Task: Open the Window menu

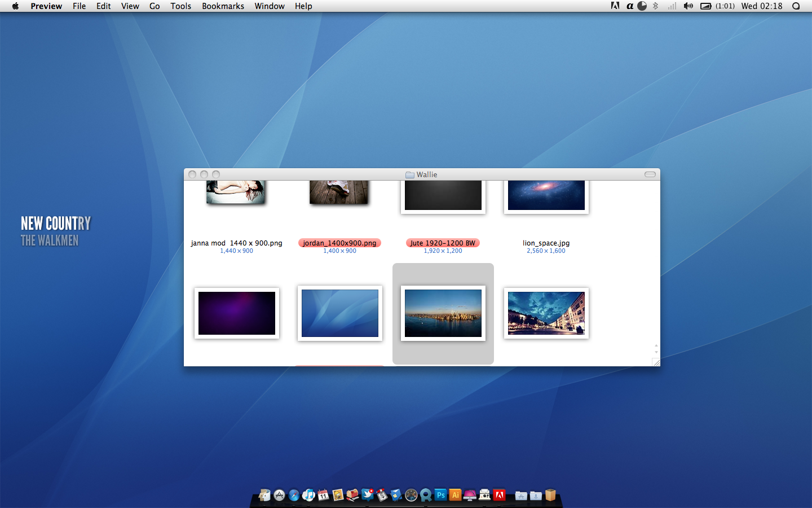Action: click(270, 6)
